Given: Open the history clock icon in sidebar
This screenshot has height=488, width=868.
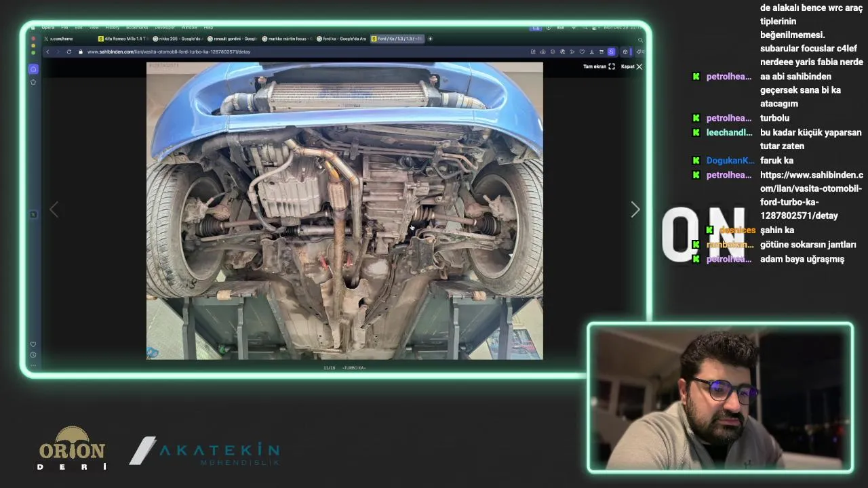Looking at the screenshot, I should 33,354.
